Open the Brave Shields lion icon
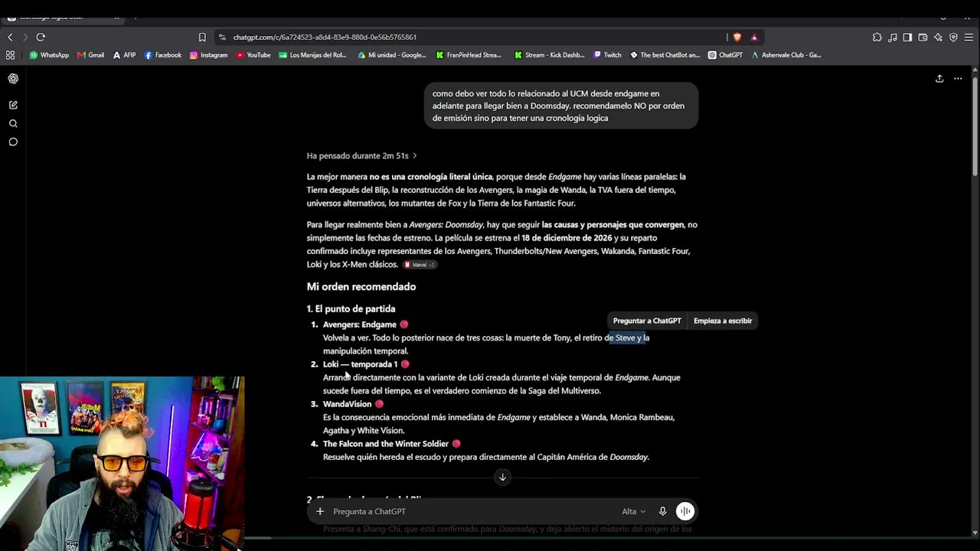 [737, 37]
